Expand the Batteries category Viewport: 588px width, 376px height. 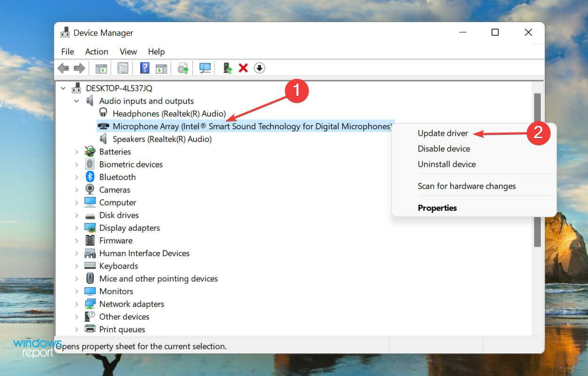click(x=77, y=151)
